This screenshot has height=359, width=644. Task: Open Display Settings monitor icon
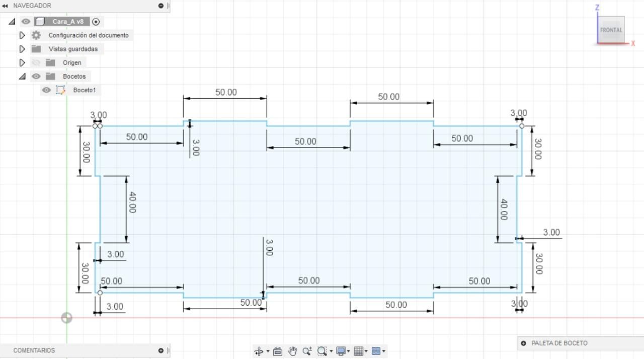coord(341,351)
